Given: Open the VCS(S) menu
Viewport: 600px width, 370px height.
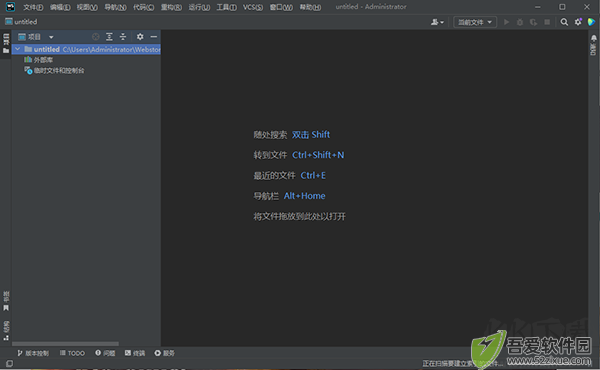Looking at the screenshot, I should pos(253,7).
